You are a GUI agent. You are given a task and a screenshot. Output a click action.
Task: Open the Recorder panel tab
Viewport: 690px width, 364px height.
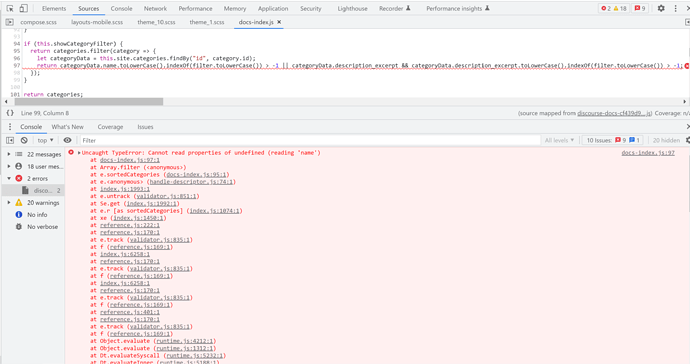[394, 8]
